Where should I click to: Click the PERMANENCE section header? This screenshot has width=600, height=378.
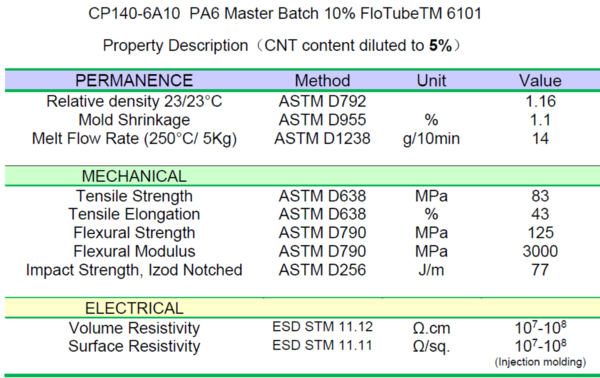tap(134, 81)
